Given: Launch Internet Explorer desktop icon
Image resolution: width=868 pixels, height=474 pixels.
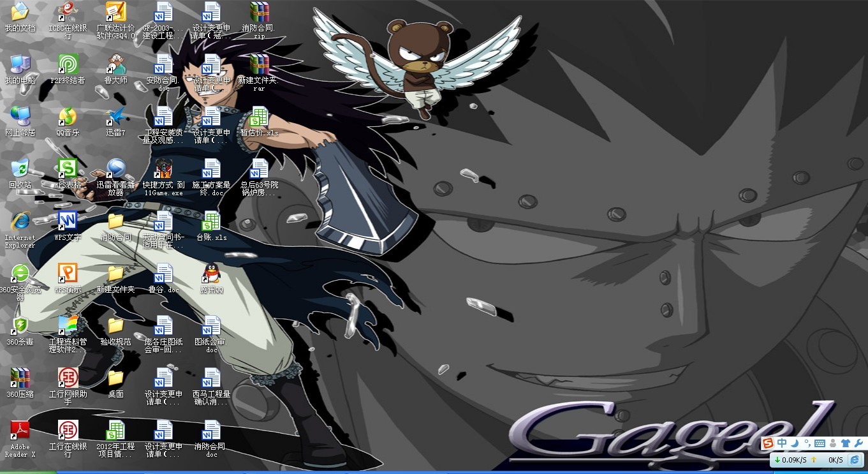Looking at the screenshot, I should tap(20, 230).
